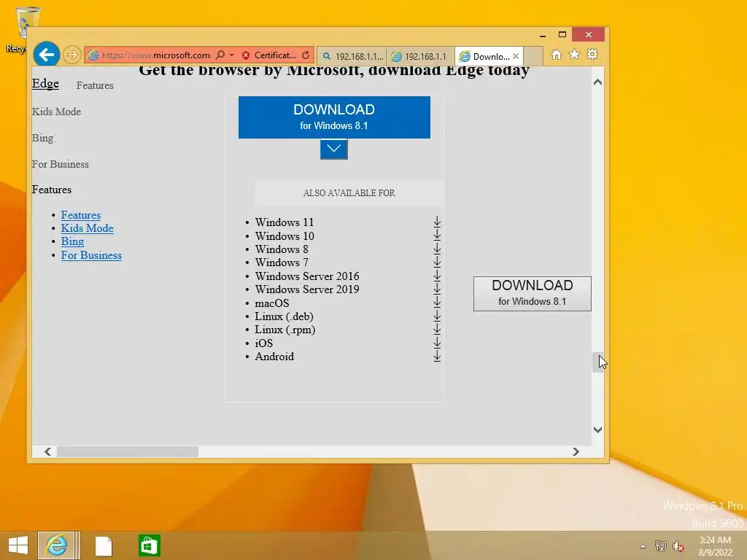Select the Android list entry text
747x560 pixels.
click(274, 356)
